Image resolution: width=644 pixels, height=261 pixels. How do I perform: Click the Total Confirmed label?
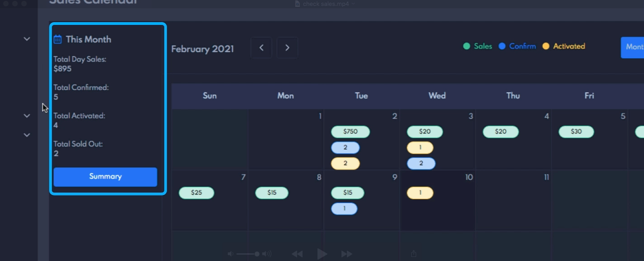pos(81,87)
